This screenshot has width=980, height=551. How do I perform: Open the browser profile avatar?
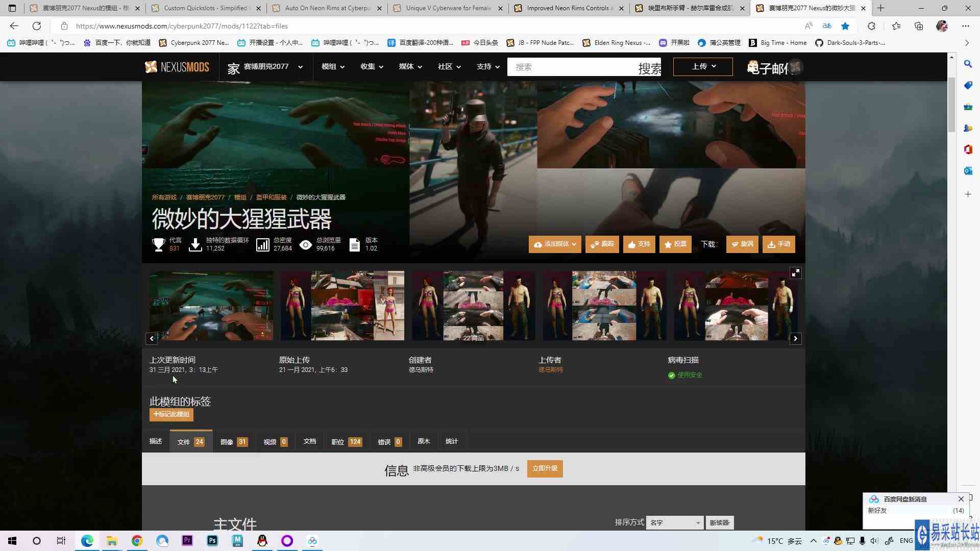click(x=942, y=26)
